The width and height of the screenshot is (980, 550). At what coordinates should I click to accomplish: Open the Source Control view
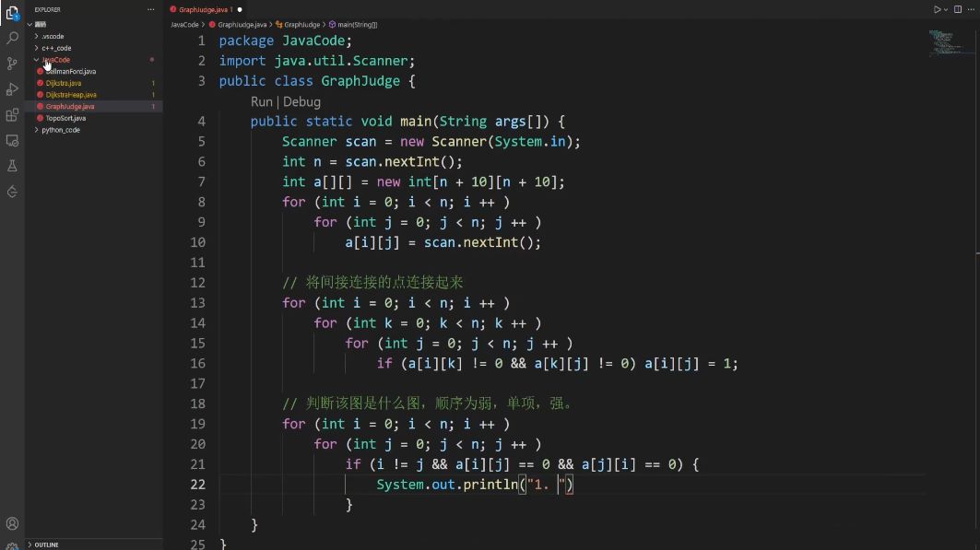coord(12,64)
